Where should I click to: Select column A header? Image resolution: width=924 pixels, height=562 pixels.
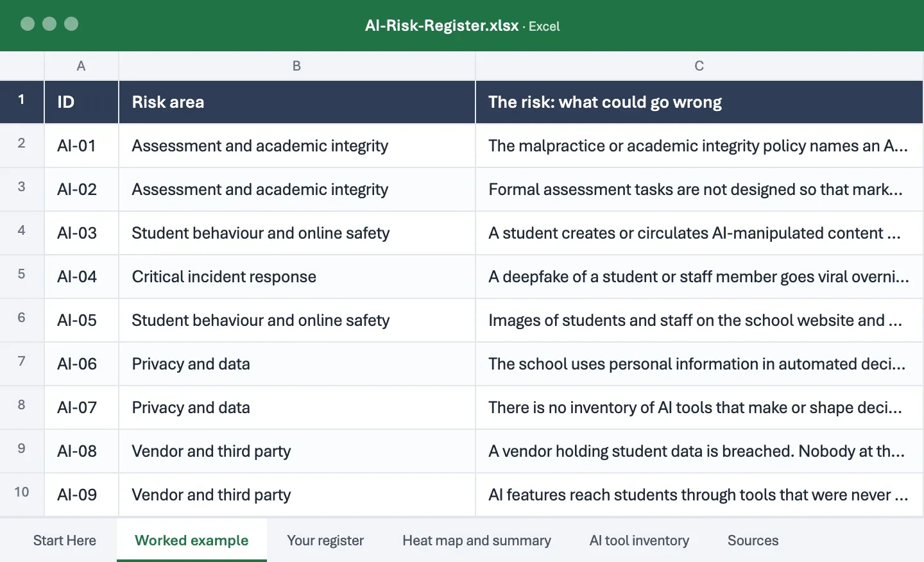tap(81, 65)
